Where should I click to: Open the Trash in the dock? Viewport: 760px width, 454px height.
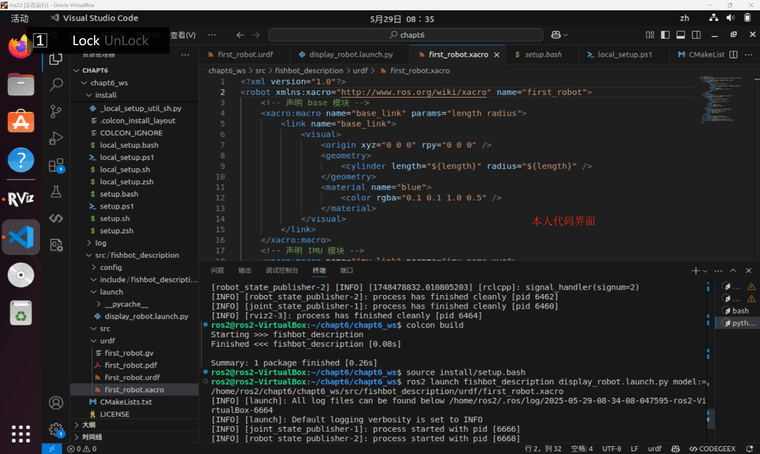click(x=21, y=313)
